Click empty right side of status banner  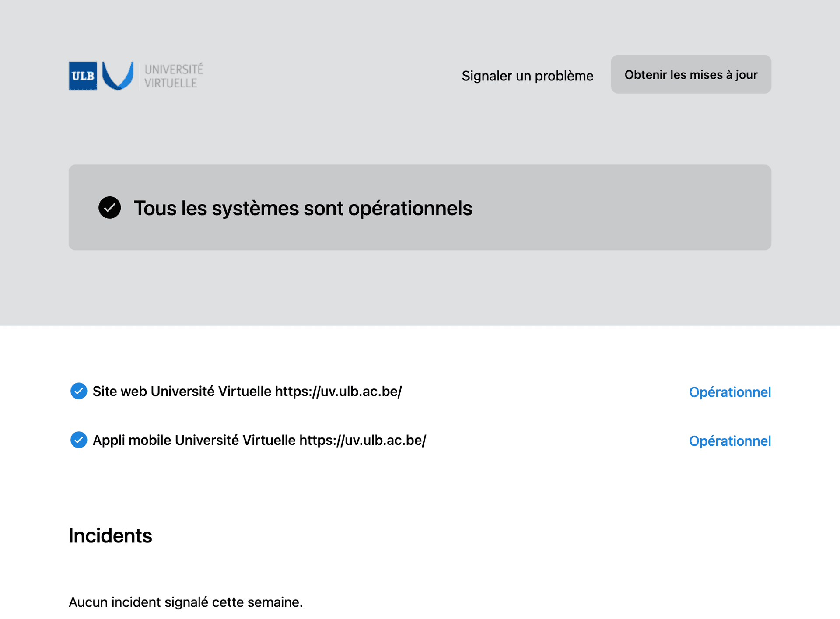(x=634, y=208)
